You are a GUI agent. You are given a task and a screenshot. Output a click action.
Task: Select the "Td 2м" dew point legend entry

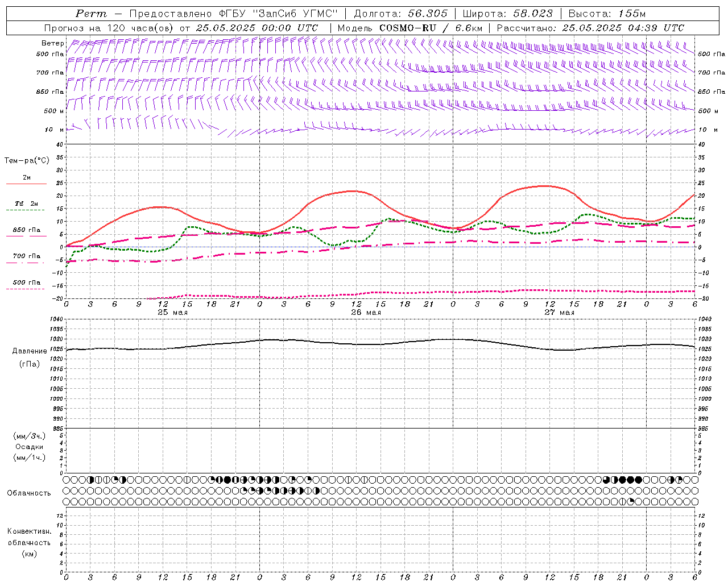coord(26,203)
